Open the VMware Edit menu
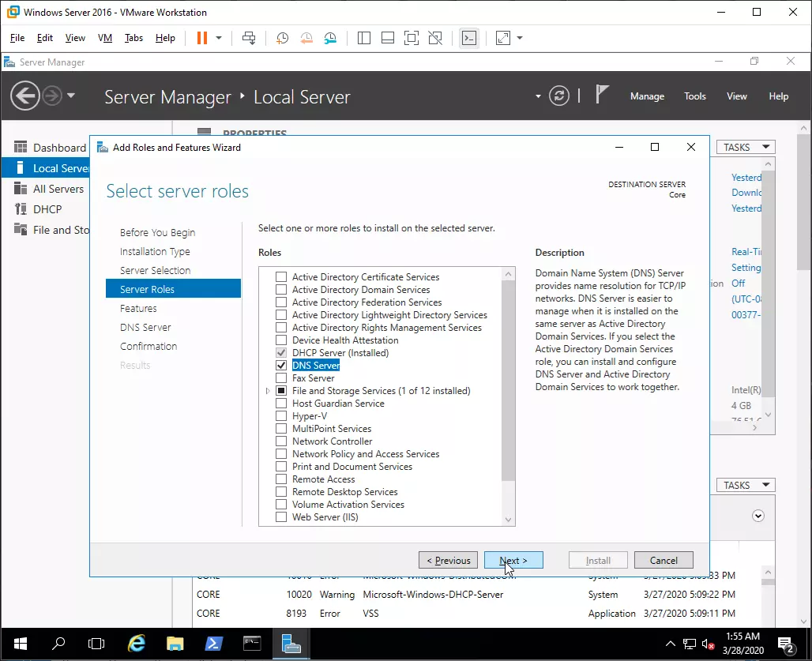This screenshot has height=661, width=812. (x=44, y=38)
